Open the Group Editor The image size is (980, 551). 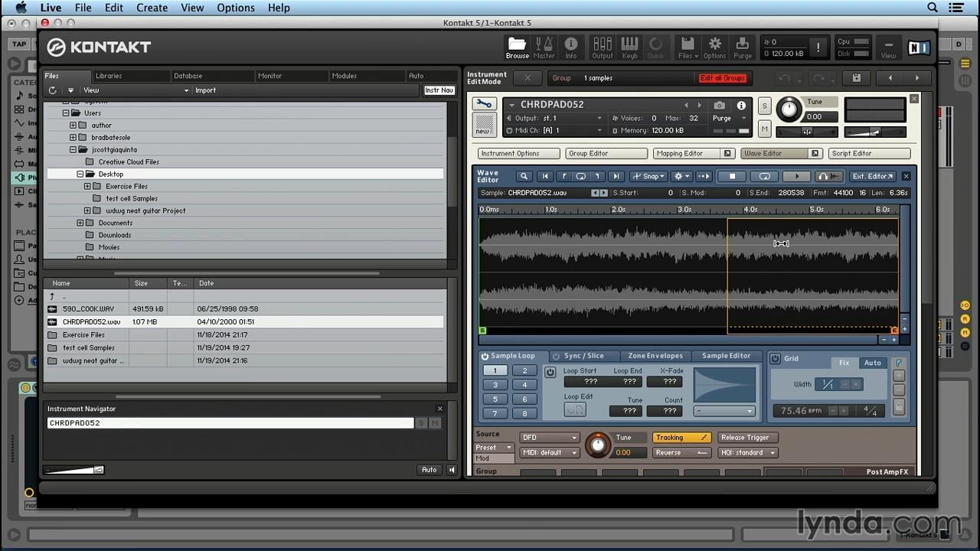[606, 153]
